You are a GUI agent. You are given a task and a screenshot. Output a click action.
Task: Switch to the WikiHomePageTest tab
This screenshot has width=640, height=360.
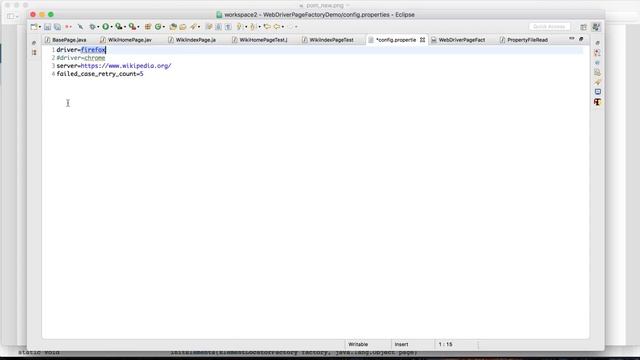click(x=260, y=40)
